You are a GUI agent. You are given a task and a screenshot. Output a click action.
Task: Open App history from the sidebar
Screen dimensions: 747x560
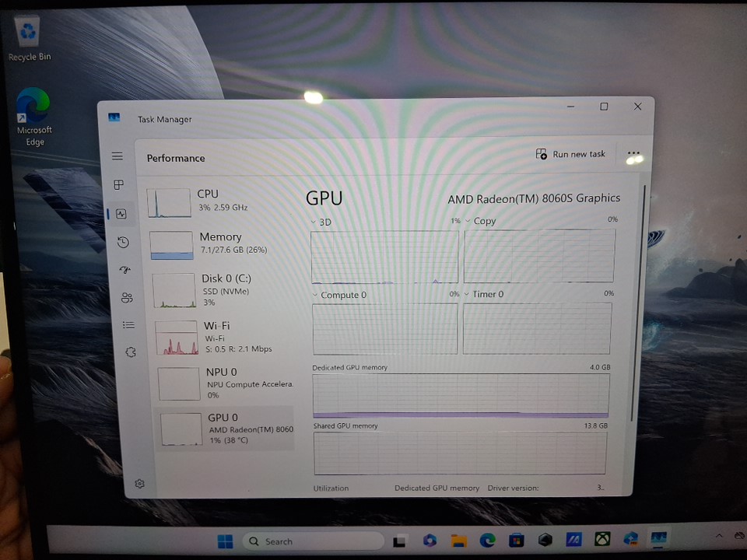pos(123,243)
